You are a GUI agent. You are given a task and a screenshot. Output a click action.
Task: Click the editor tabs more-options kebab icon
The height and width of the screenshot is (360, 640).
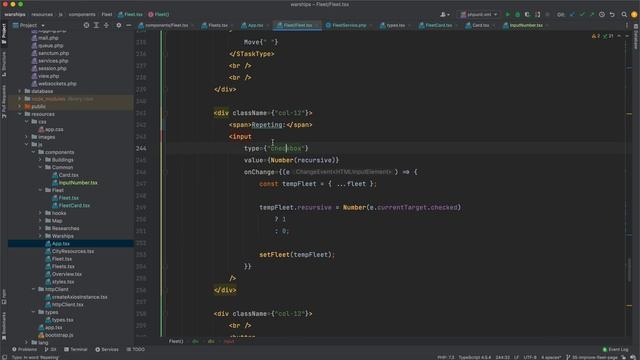click(x=627, y=25)
